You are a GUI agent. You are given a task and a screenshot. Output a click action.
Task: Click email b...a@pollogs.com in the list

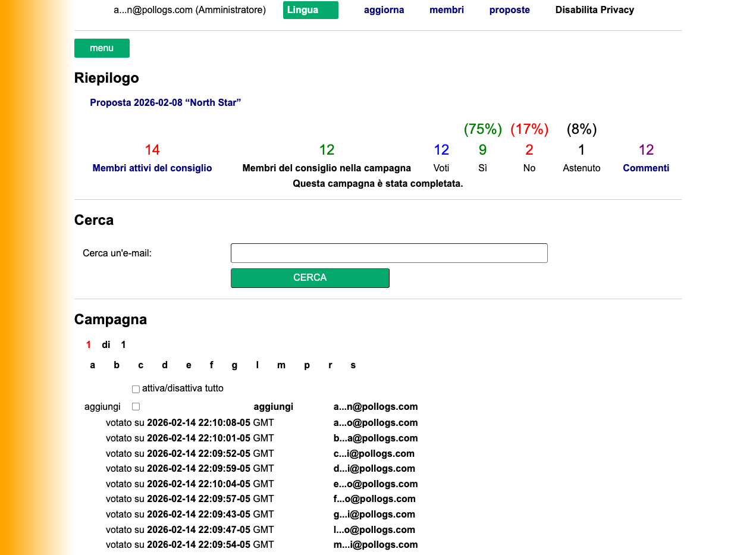point(375,438)
